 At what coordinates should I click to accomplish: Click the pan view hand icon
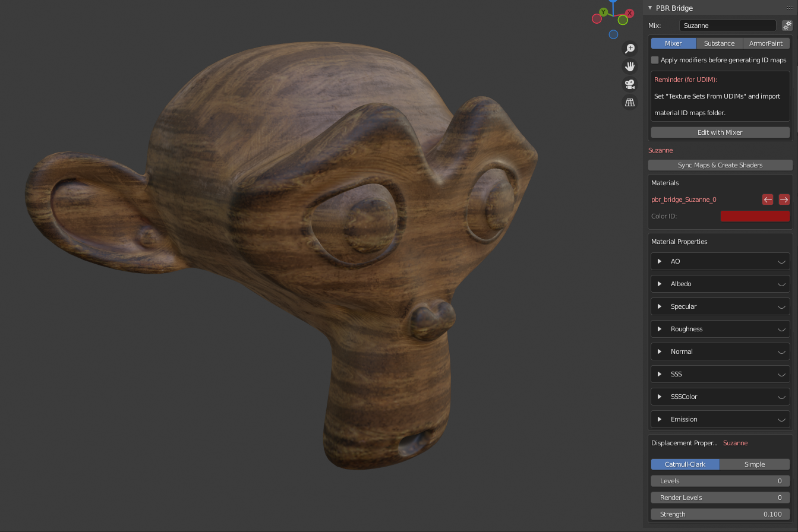tap(629, 66)
